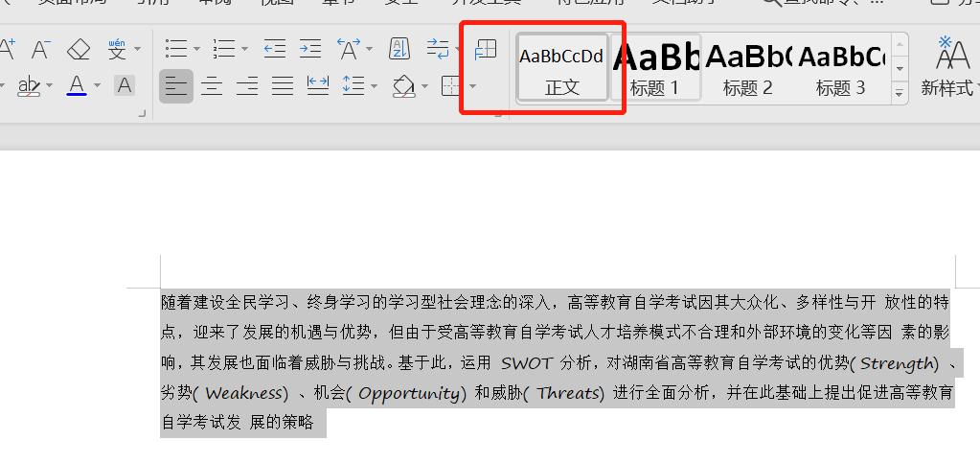Apply borders with the border grid icon
Screen dimensions: 980x463
pyautogui.click(x=451, y=85)
